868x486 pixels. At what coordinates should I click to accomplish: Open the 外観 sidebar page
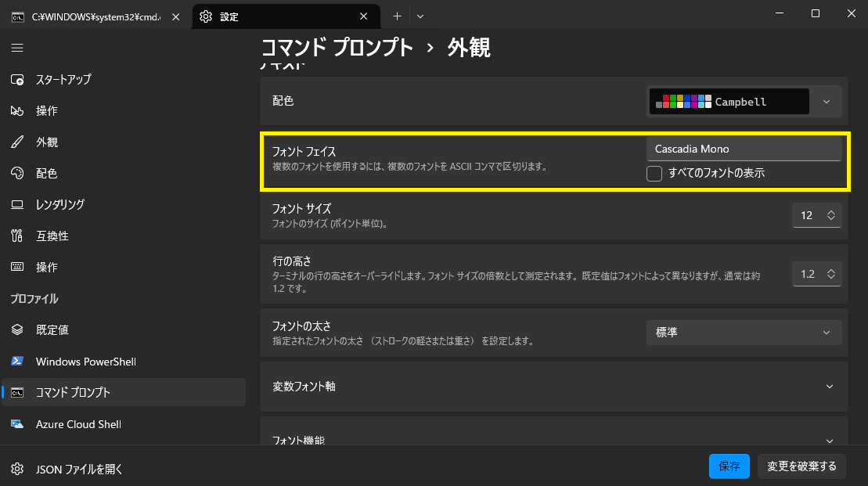click(47, 142)
